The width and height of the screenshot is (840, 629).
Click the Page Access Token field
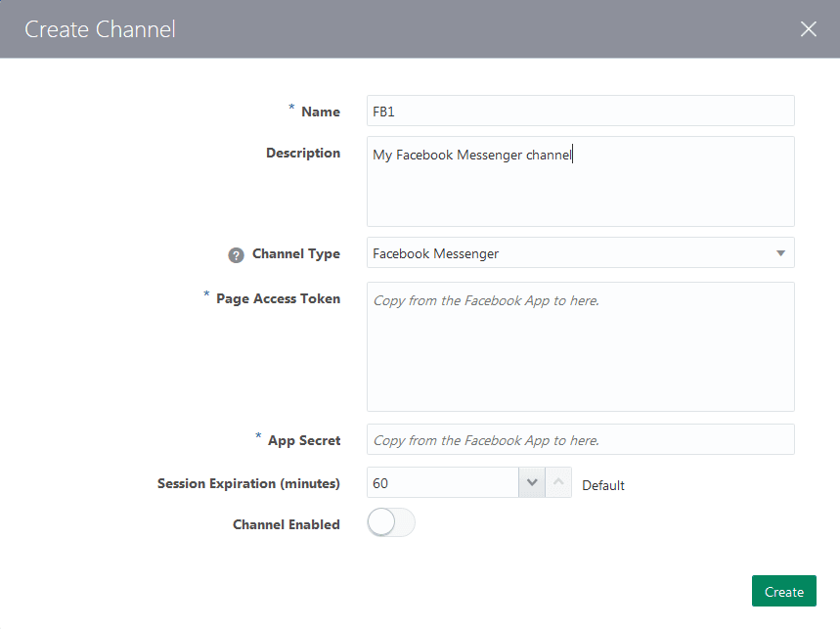coord(580,346)
